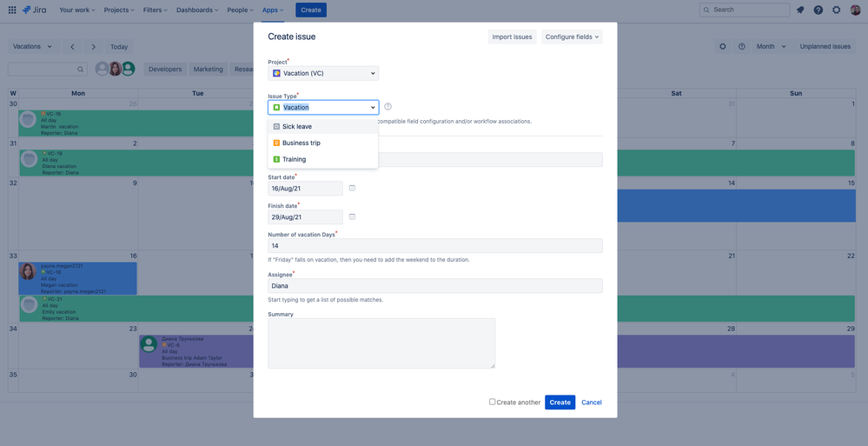Open the Unplanned issues panel
This screenshot has width=868, height=446.
click(825, 47)
